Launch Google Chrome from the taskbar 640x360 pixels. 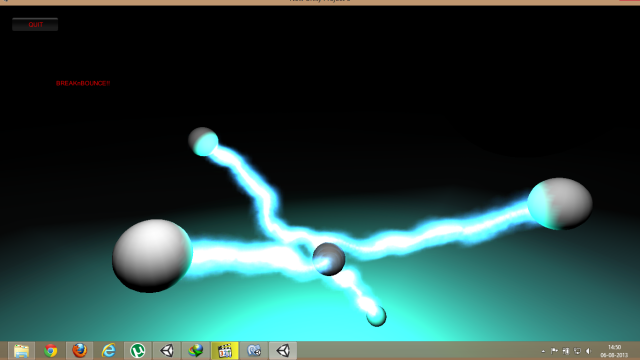51,351
